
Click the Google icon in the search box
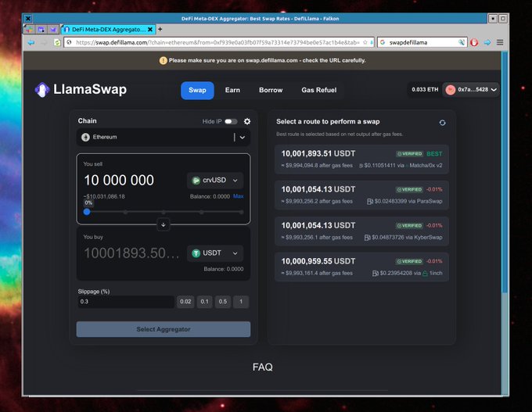383,42
